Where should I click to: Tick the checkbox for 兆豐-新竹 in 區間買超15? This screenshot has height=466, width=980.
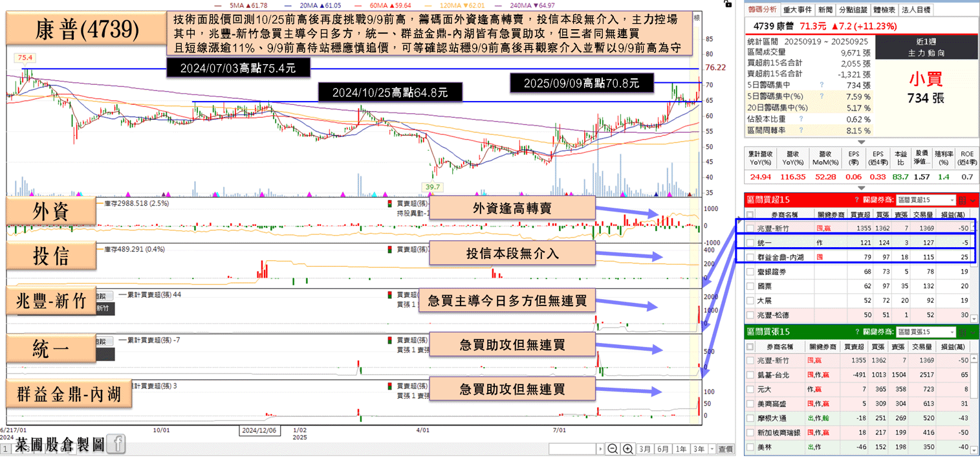(750, 228)
